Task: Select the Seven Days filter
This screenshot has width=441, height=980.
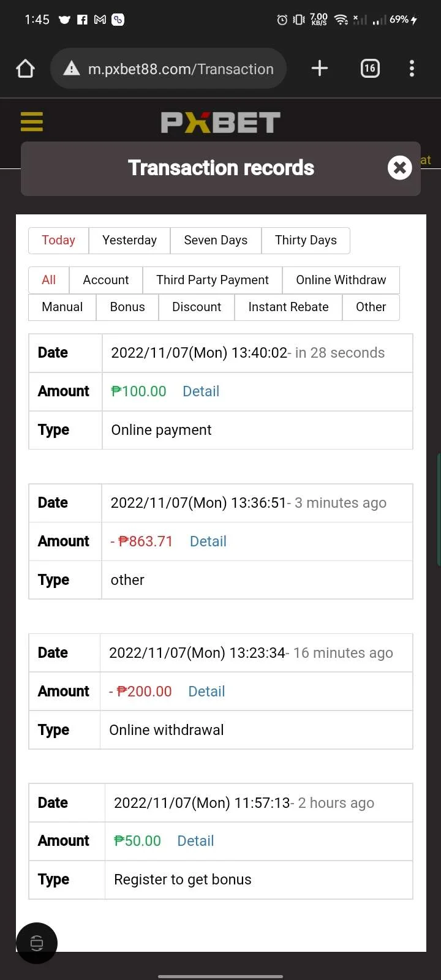Action: coord(216,240)
